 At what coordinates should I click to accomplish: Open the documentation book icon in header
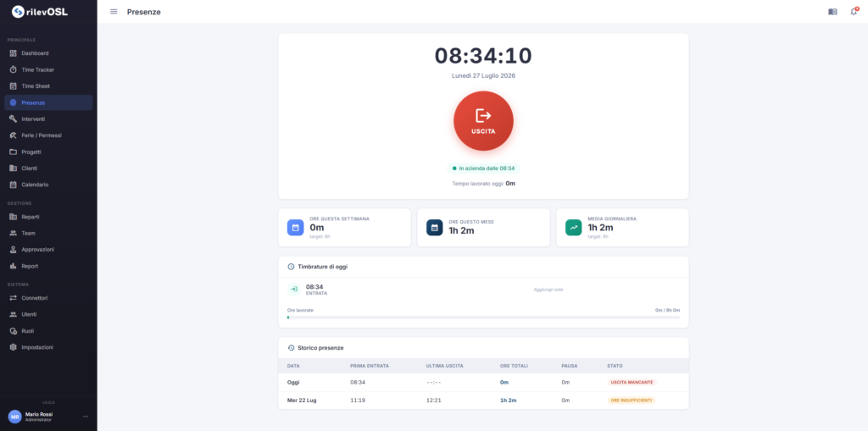[832, 12]
